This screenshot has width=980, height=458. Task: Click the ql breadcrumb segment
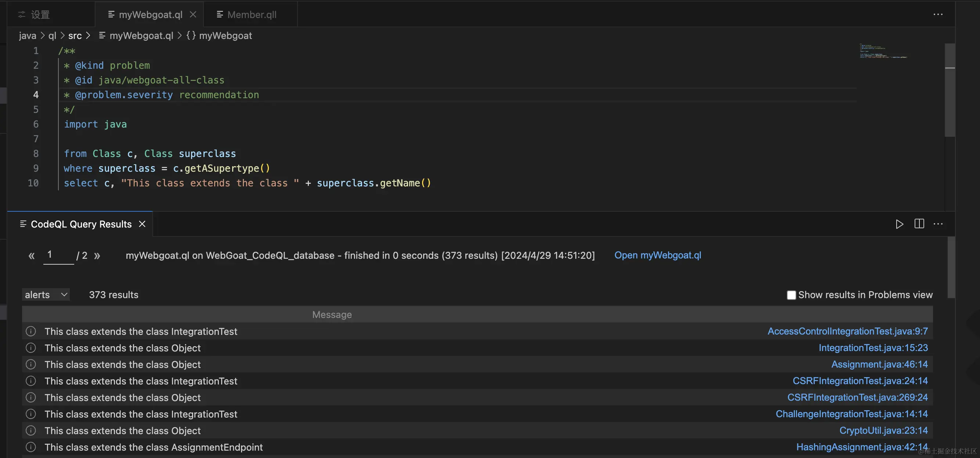click(52, 36)
